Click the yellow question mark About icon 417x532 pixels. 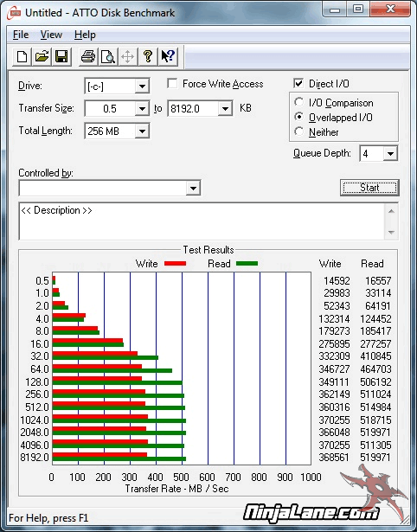pos(148,56)
